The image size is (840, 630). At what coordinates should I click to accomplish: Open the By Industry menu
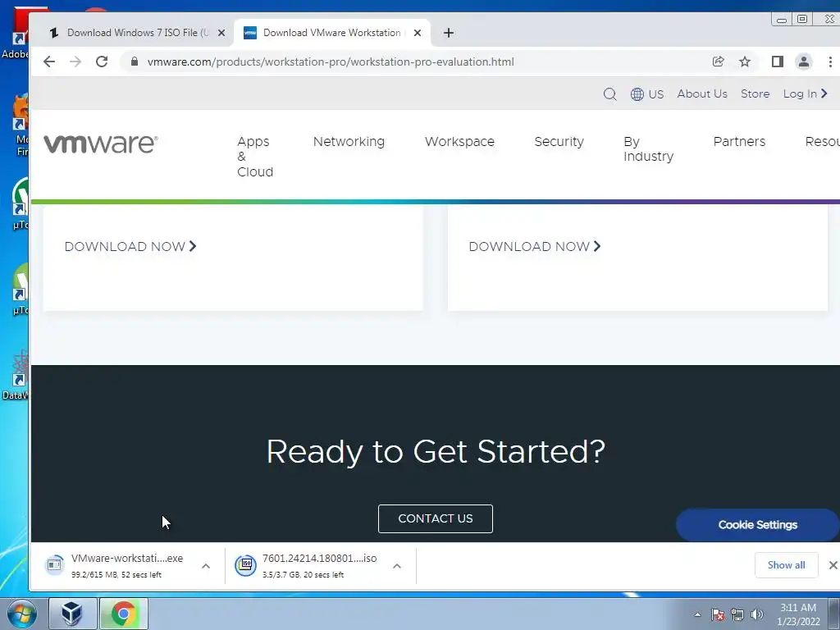648,149
